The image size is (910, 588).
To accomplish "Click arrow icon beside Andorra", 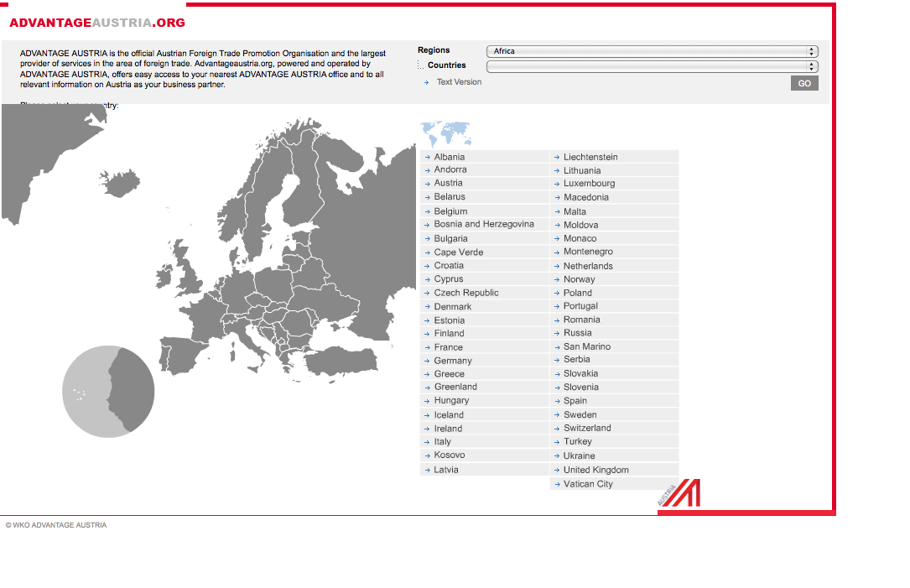I will pyautogui.click(x=427, y=170).
